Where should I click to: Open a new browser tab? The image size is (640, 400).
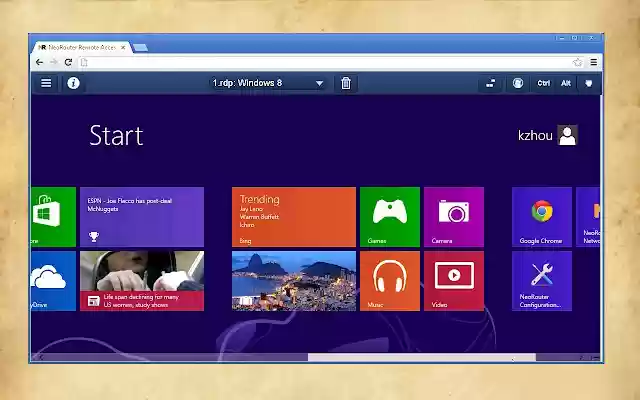click(x=140, y=48)
